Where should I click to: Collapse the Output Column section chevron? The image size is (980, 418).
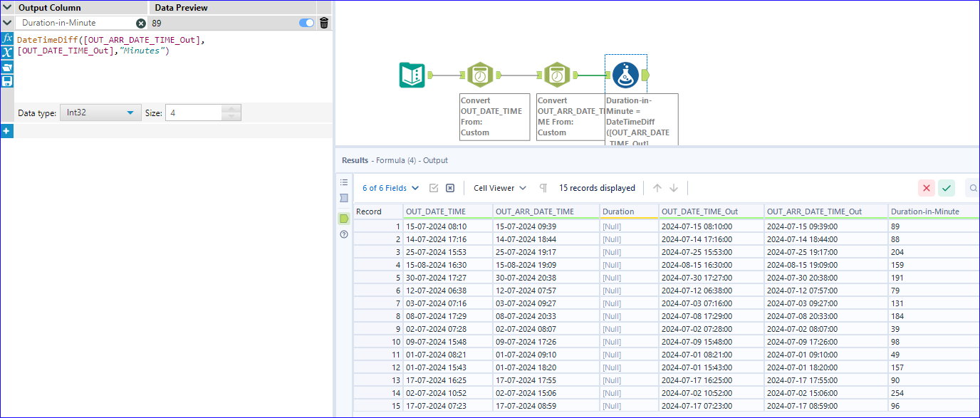point(6,7)
